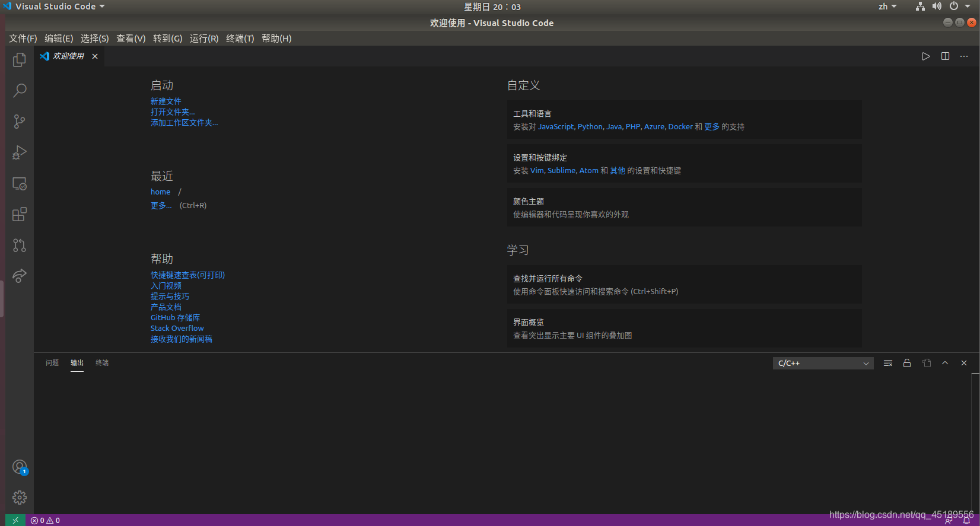Switch to the 问题 panel tab
This screenshot has width=980, height=526.
(x=52, y=363)
